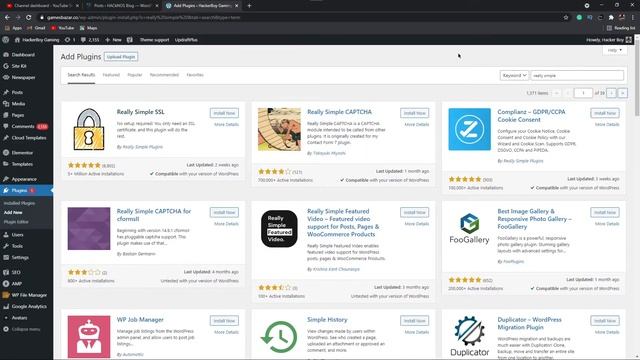Open Posts in the sidebar
640x360 pixels.
click(x=17, y=93)
